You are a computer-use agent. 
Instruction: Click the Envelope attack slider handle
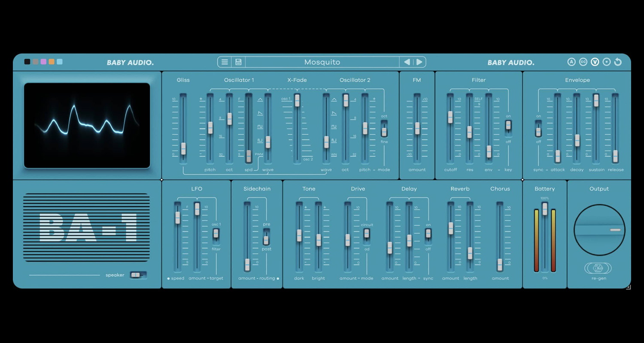point(558,156)
